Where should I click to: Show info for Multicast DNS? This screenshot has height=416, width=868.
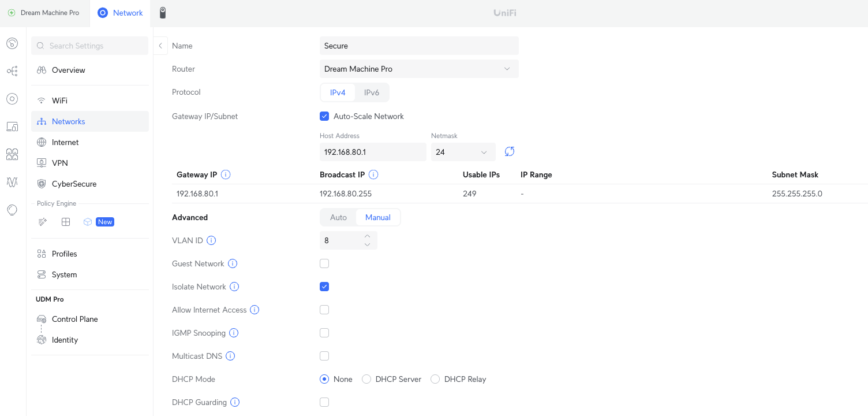230,356
